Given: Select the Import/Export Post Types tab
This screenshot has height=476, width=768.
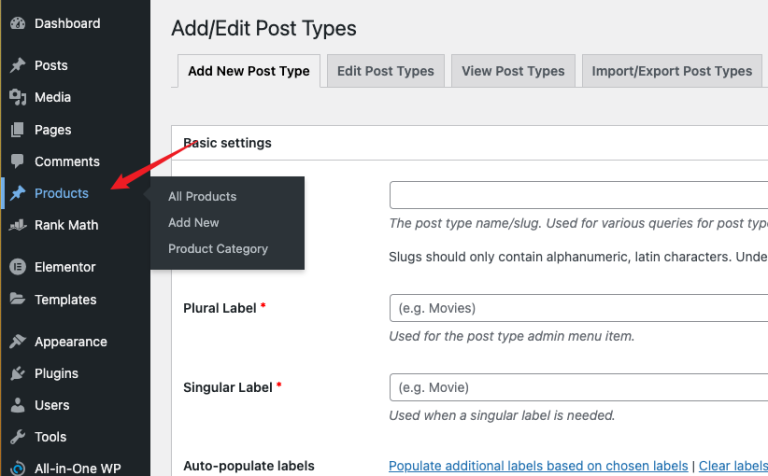Looking at the screenshot, I should [671, 71].
